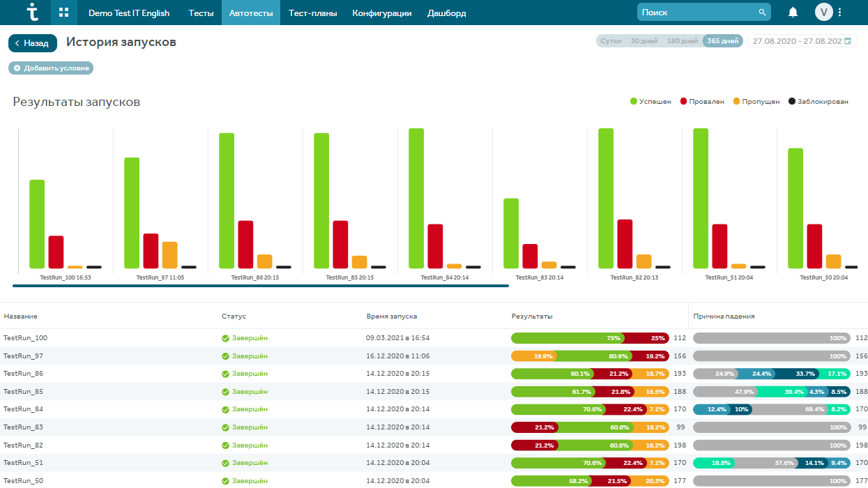Click into the Поиск search field
Viewport: 868px width, 488px height.
coord(697,13)
